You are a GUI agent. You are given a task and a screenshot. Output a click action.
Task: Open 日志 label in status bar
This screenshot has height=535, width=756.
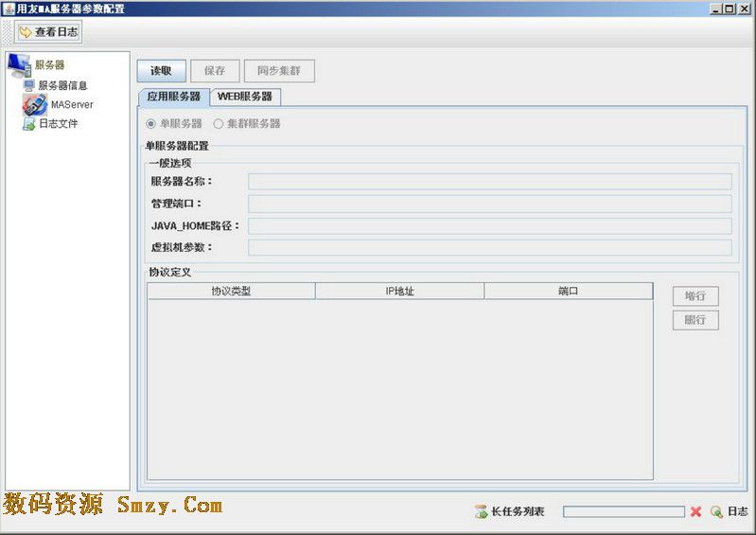pos(737,511)
